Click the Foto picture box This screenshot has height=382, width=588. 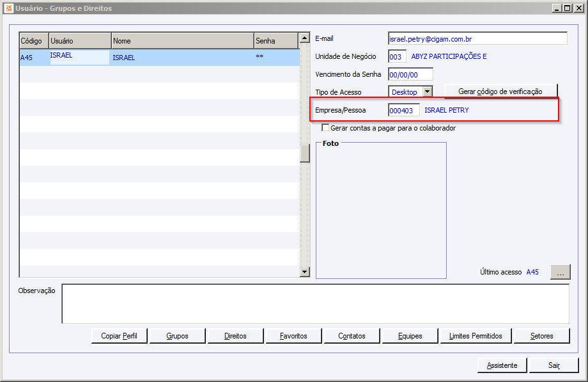381,211
